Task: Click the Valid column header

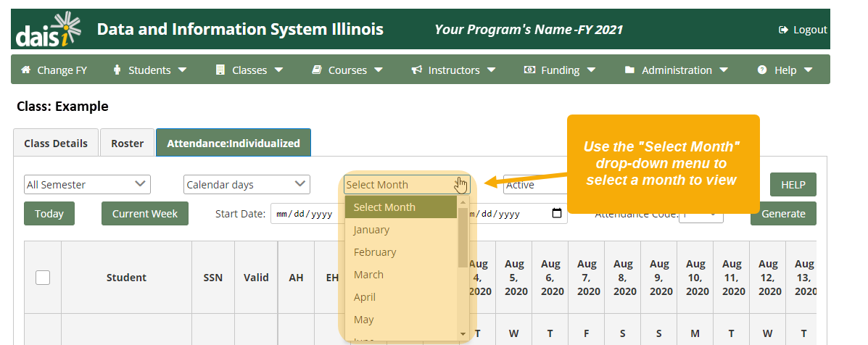Action: [x=256, y=278]
